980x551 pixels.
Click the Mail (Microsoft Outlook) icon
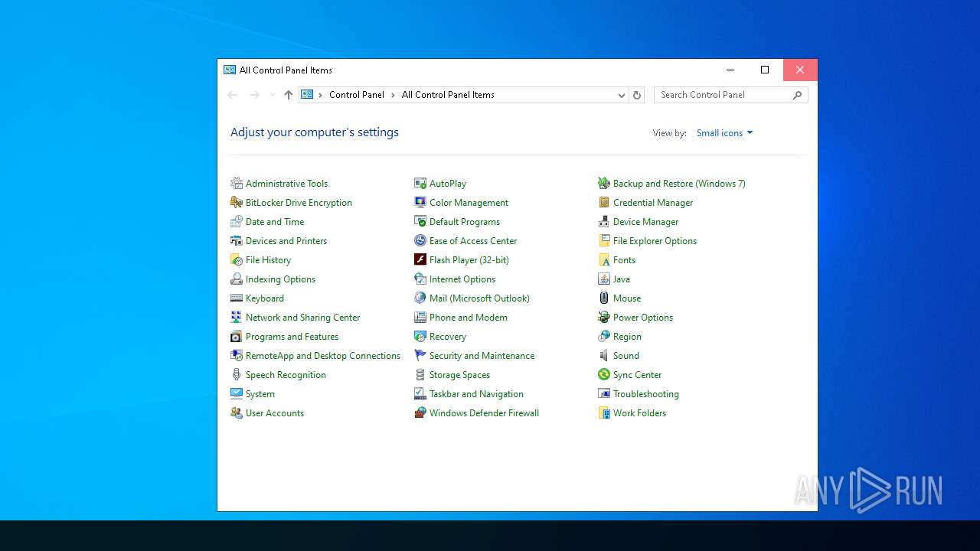pyautogui.click(x=420, y=298)
